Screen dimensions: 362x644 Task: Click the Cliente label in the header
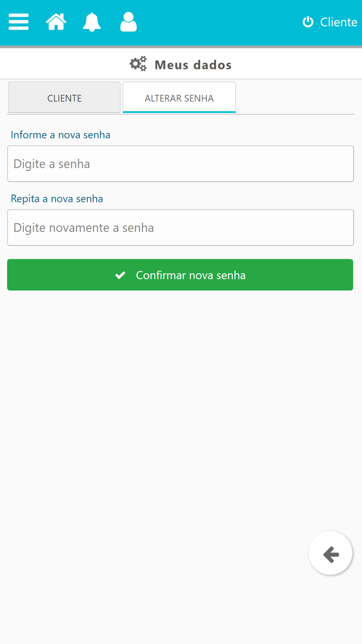[339, 22]
